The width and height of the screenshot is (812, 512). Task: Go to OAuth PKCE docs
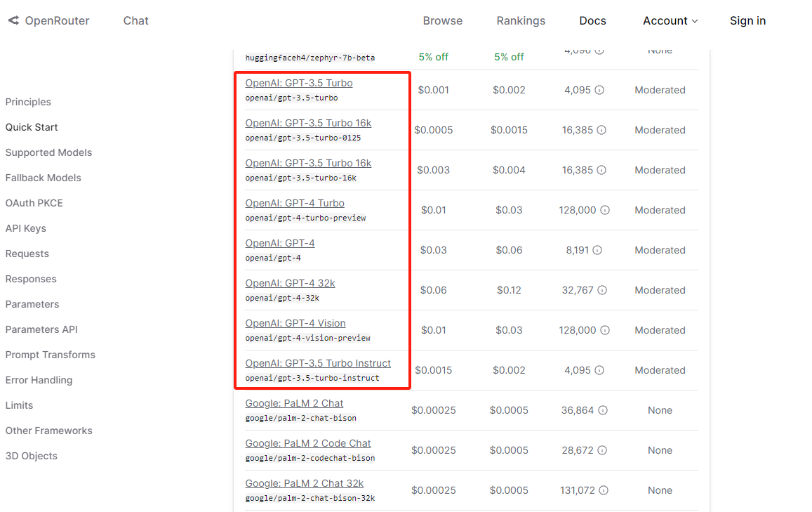[34, 203]
